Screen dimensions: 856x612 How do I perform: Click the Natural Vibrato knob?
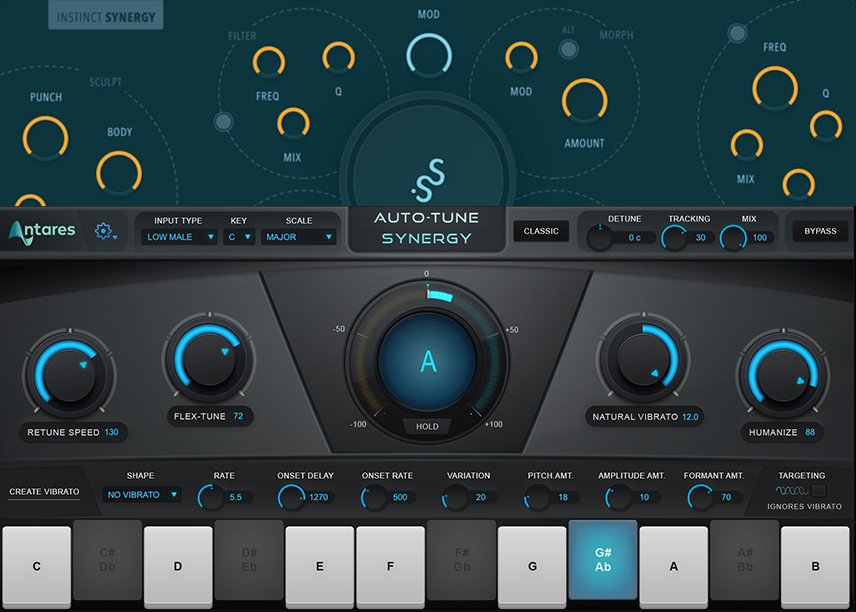click(x=644, y=359)
